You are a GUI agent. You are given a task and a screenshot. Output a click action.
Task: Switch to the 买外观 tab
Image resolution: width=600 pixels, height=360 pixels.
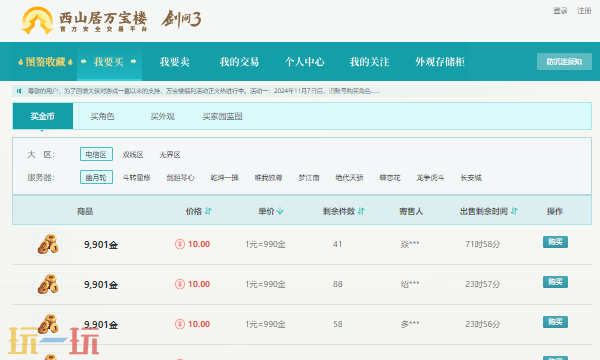pos(162,116)
